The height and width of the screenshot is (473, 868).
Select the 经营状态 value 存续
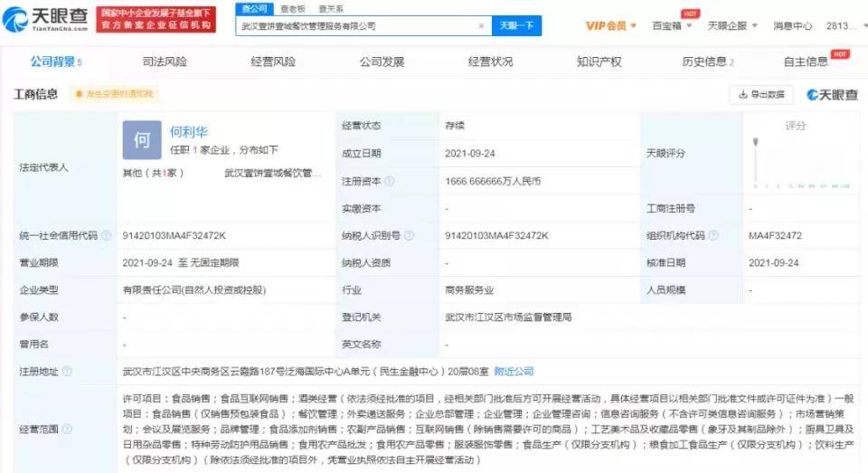point(455,126)
